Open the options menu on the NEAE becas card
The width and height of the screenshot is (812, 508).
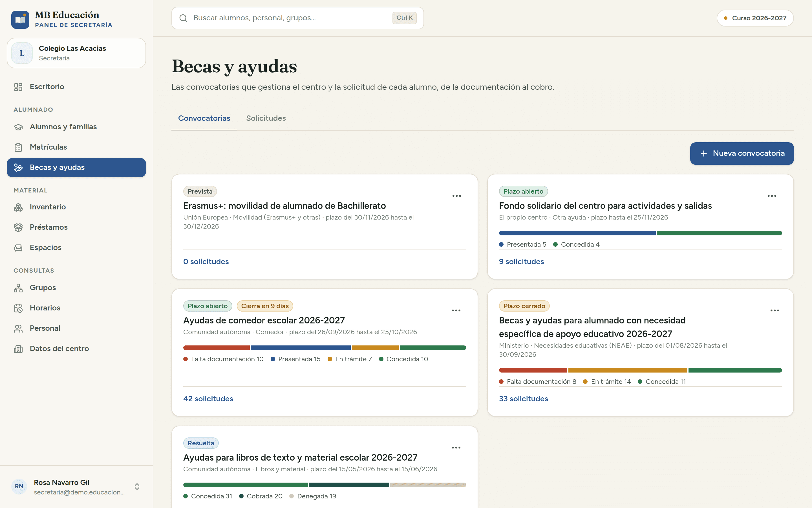775,310
